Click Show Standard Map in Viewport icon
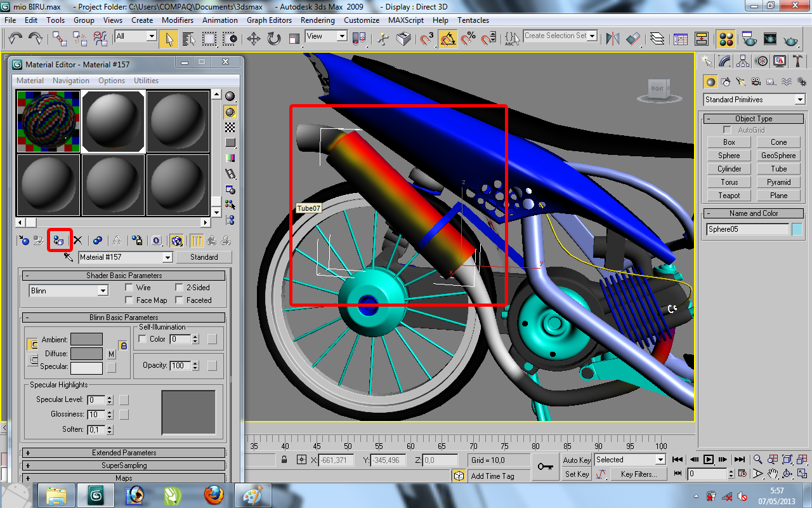This screenshot has width=812, height=508. coord(178,241)
